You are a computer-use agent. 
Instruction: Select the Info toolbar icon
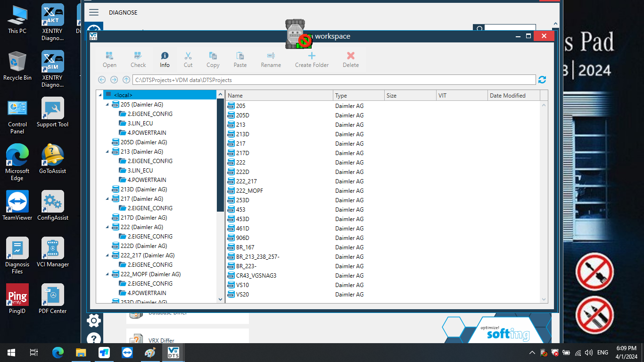pos(164,58)
